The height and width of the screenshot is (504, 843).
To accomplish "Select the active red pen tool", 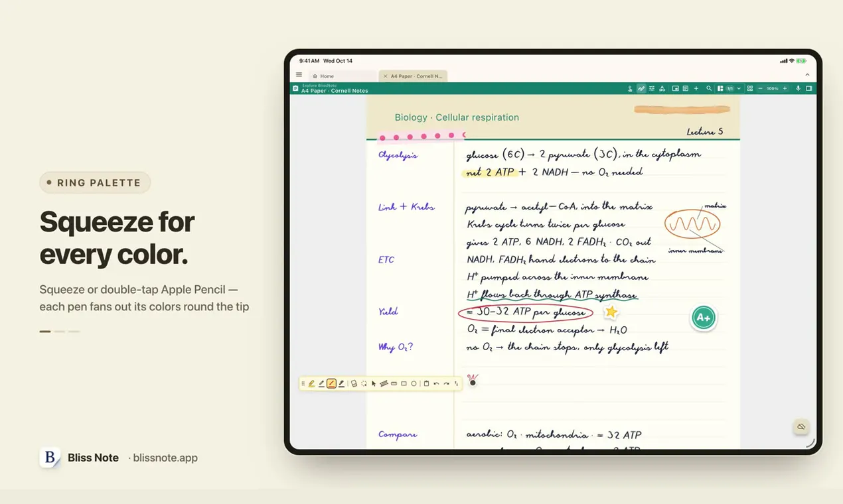I will [x=331, y=383].
